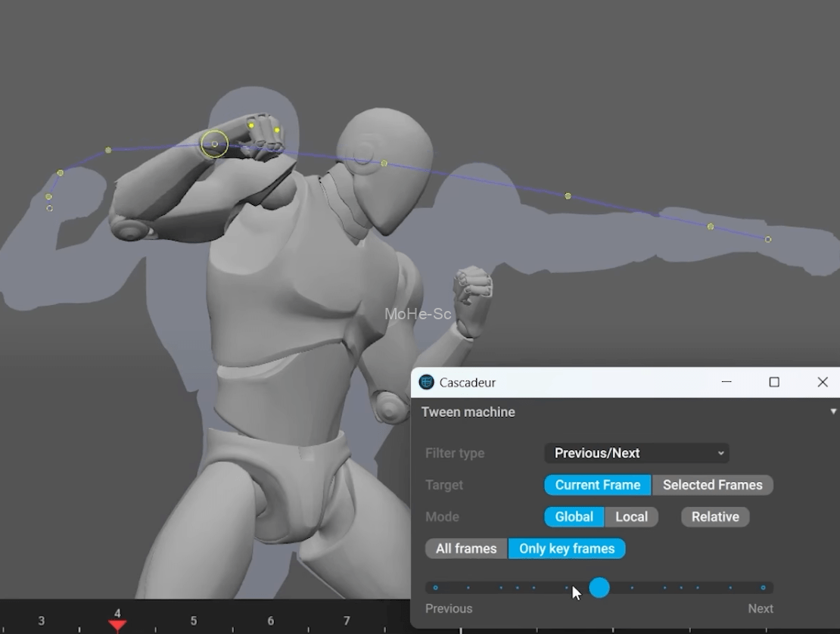Choose the All frames option

tap(466, 549)
